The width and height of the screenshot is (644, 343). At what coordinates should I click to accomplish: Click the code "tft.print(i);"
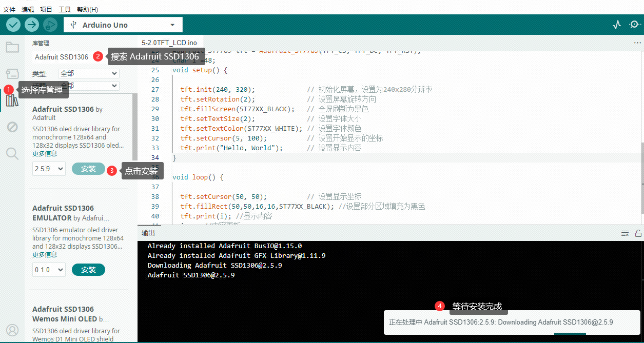pos(206,216)
